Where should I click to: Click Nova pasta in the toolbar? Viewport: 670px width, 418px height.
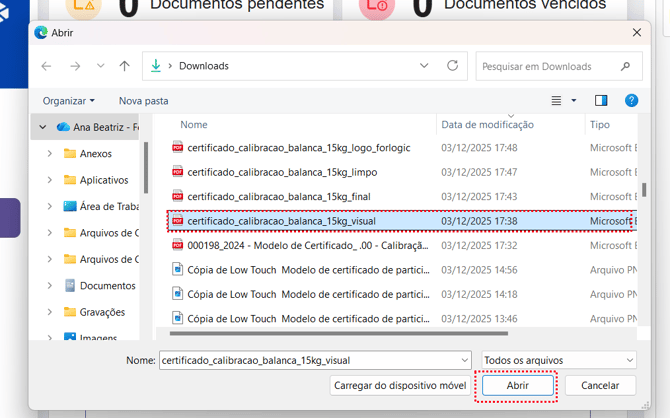pyautogui.click(x=143, y=101)
